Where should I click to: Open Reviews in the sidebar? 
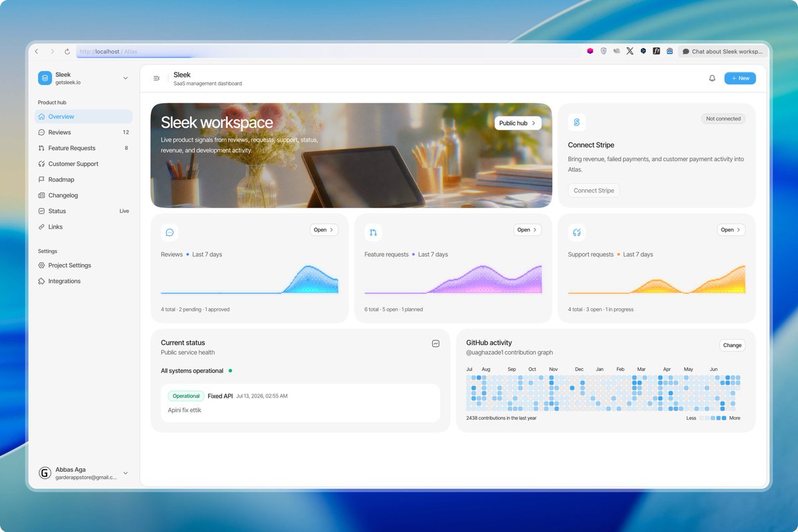click(84, 132)
